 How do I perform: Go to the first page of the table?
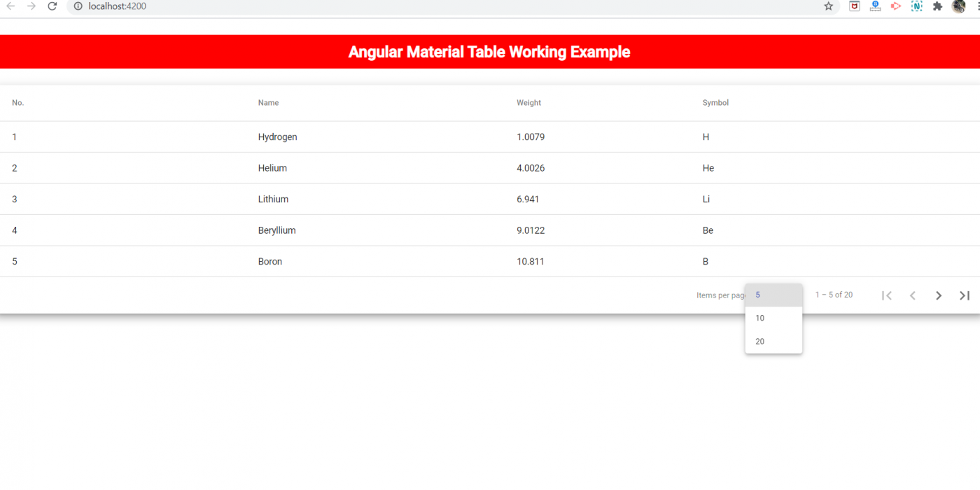click(x=886, y=295)
